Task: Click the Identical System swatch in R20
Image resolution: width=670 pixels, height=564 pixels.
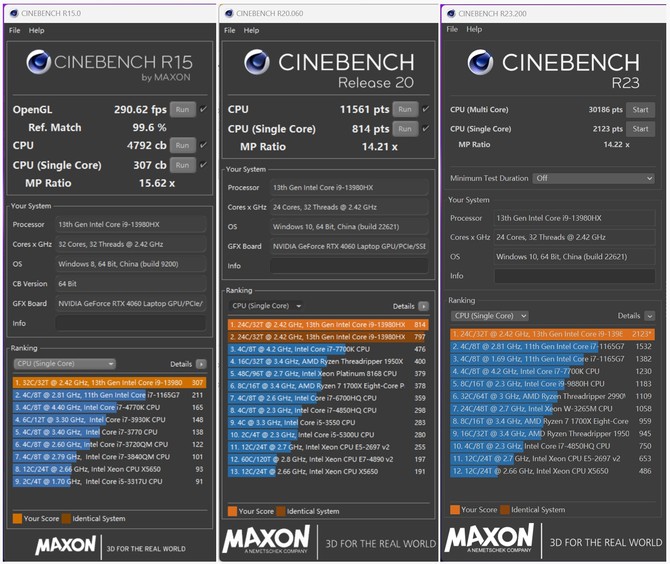Action: click(281, 511)
